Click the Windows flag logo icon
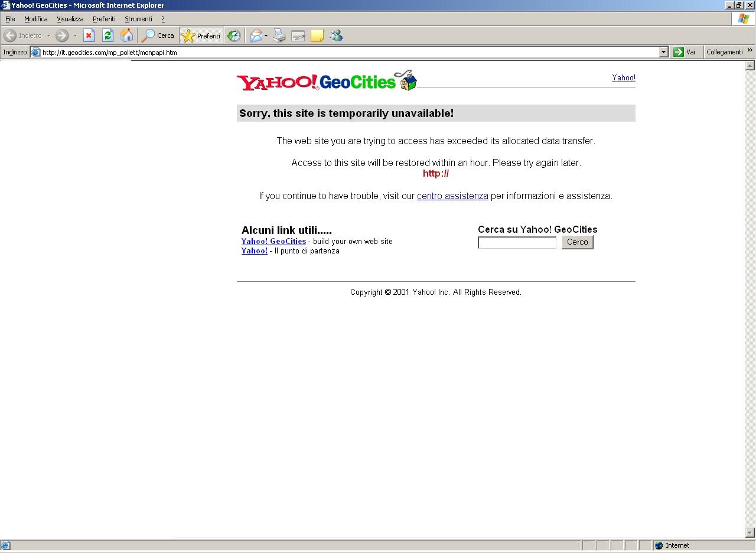Screen dimensions: 756x553 tap(744, 19)
